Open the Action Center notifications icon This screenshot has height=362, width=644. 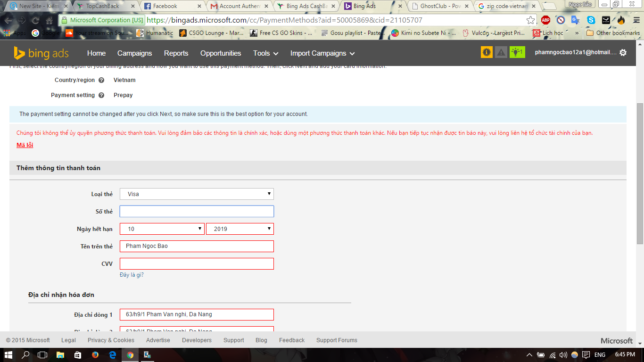pyautogui.click(x=586, y=355)
